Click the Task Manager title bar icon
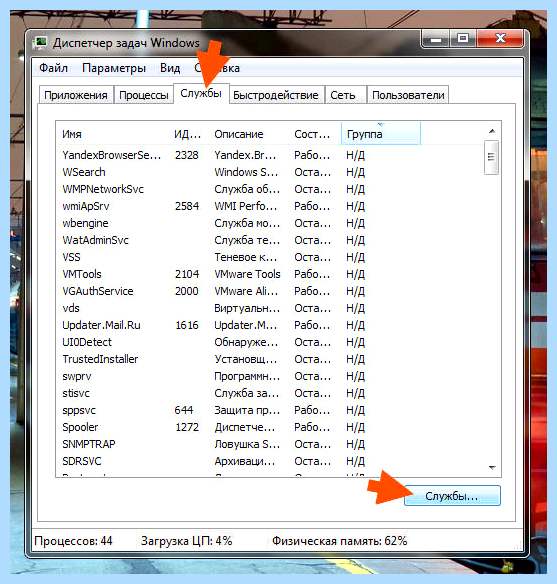This screenshot has width=557, height=584. pyautogui.click(x=40, y=42)
